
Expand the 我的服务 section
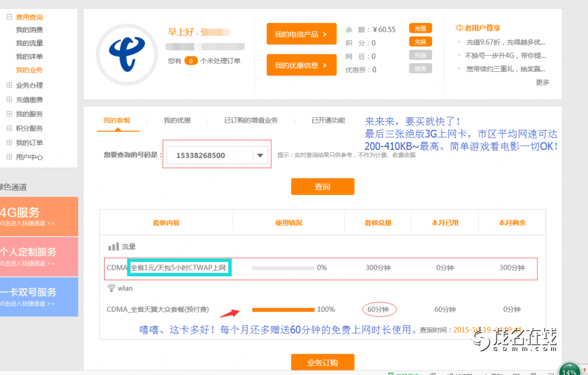tap(9, 114)
